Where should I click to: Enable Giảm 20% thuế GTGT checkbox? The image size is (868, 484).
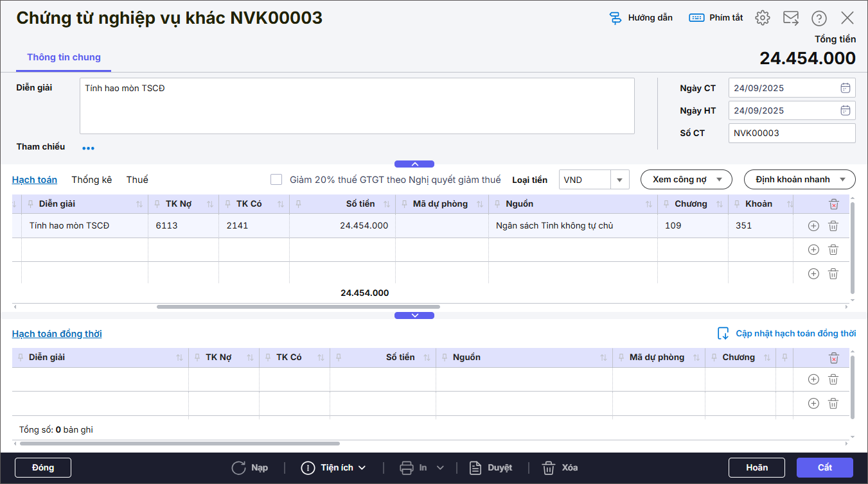[276, 180]
